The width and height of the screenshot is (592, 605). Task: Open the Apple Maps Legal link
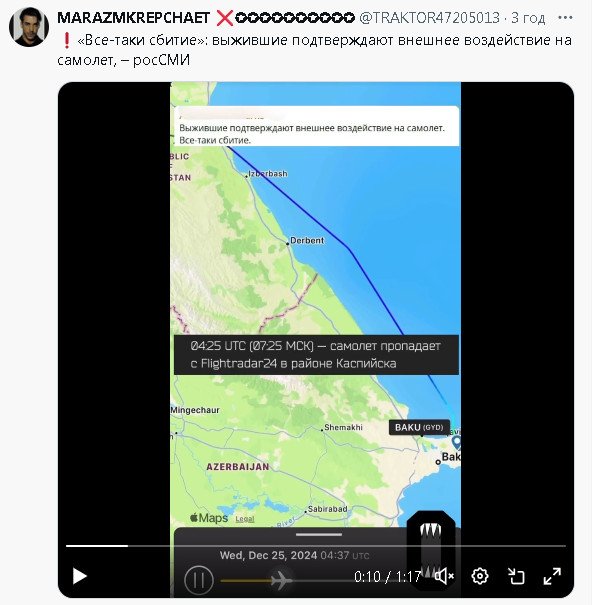[x=245, y=519]
